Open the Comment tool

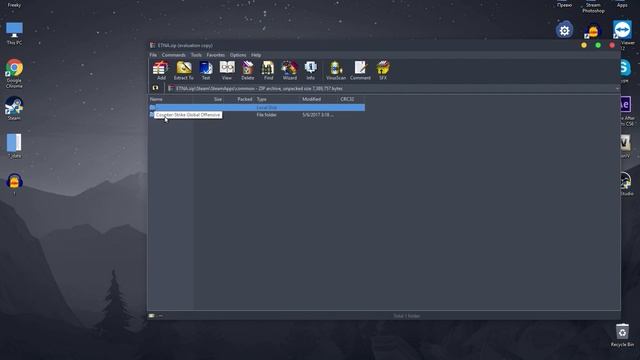pos(360,70)
